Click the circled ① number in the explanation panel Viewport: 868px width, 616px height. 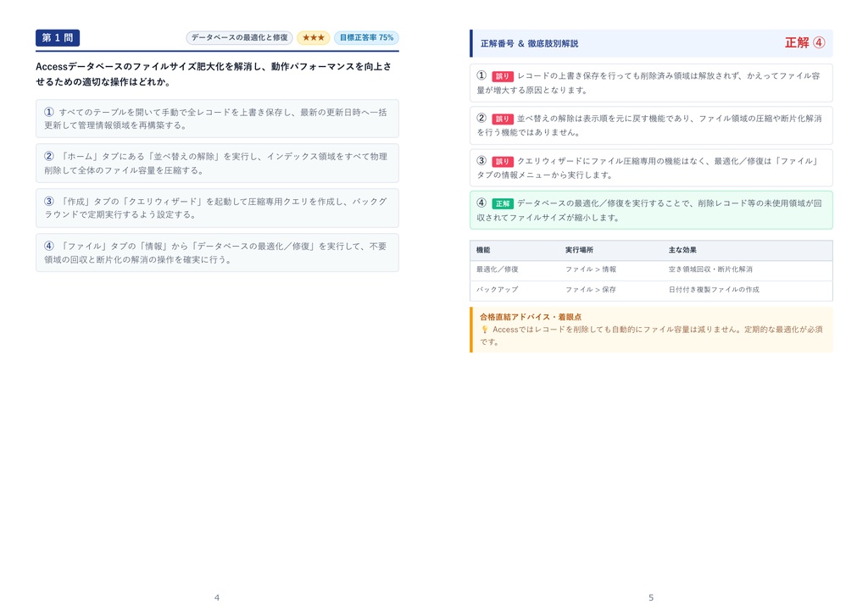[481, 75]
